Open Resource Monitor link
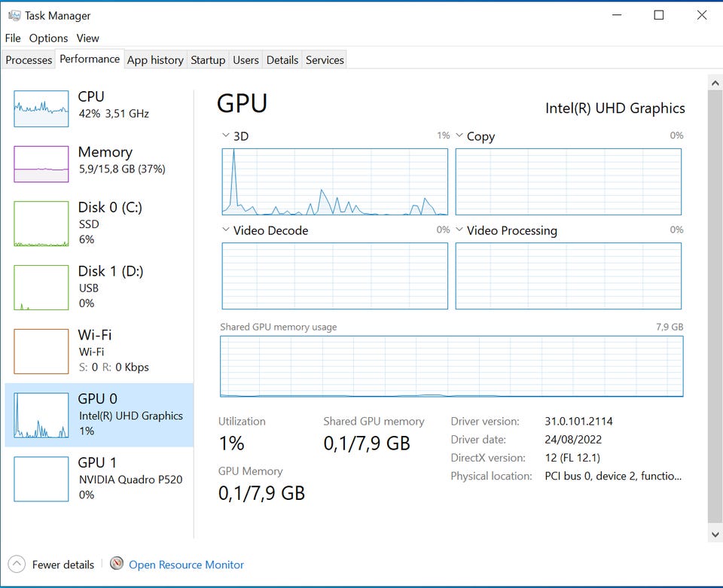This screenshot has height=588, width=723. (186, 565)
